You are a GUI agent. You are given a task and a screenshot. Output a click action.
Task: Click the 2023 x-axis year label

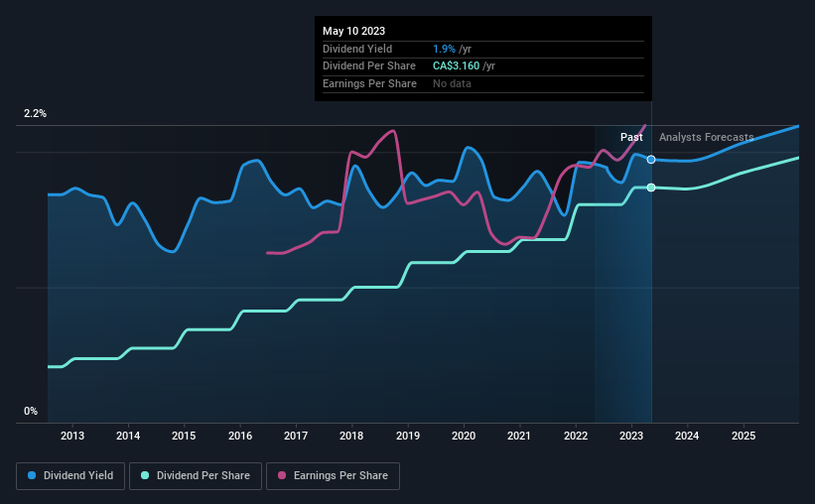pyautogui.click(x=631, y=436)
